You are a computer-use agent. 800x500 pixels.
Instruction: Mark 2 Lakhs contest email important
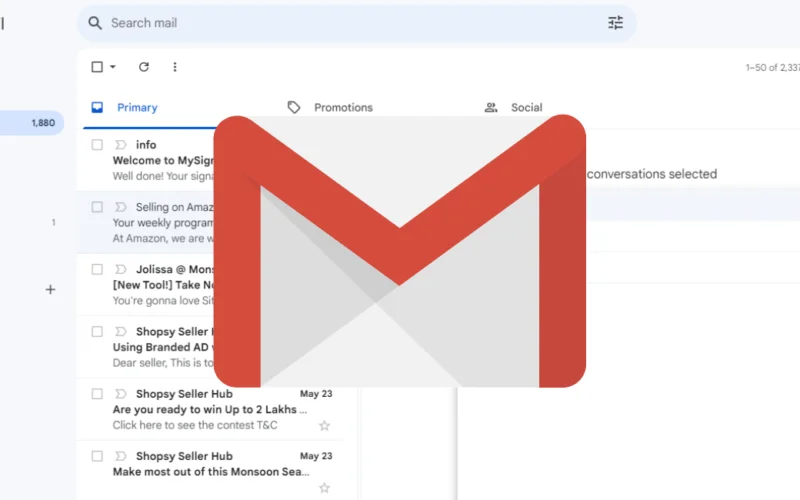(120, 394)
